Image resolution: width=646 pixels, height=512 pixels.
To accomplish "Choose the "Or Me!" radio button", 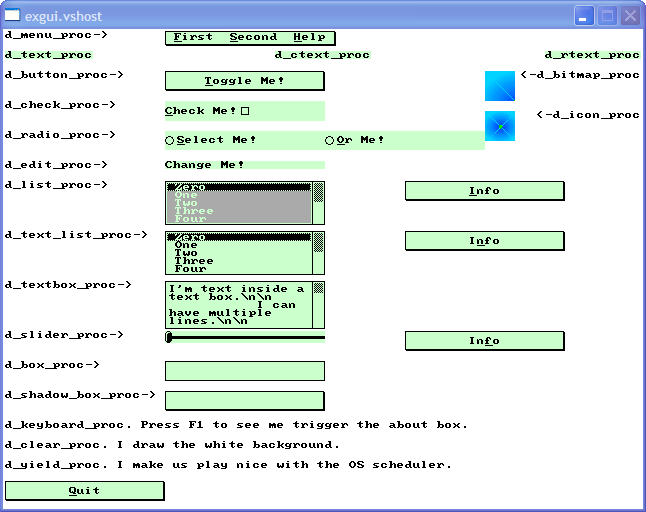I will point(330,141).
